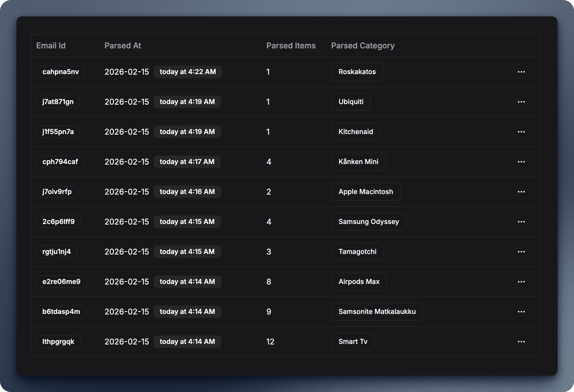Click three-dot menu for Smart Tv row

click(x=521, y=342)
